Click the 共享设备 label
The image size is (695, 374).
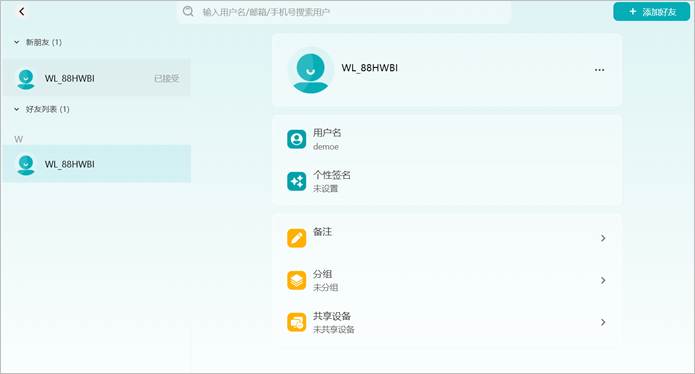click(332, 316)
